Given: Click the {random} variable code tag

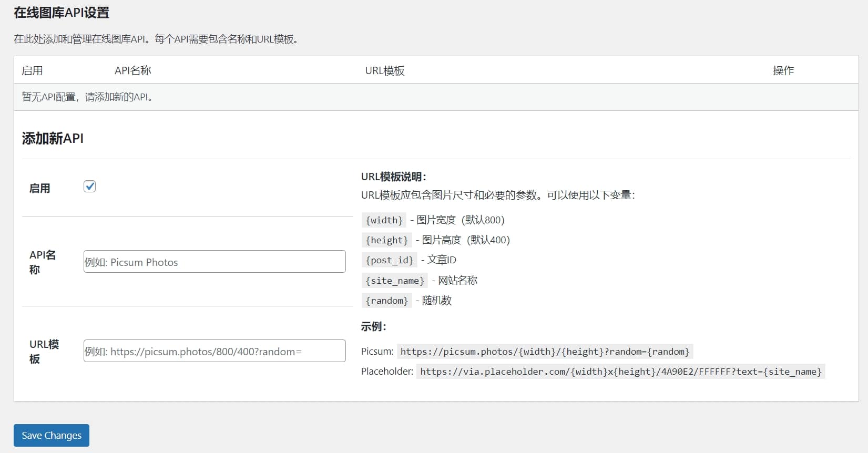Looking at the screenshot, I should point(386,301).
